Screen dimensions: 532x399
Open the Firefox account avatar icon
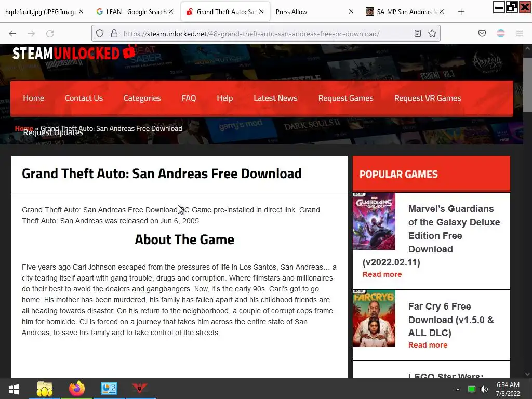tap(501, 33)
